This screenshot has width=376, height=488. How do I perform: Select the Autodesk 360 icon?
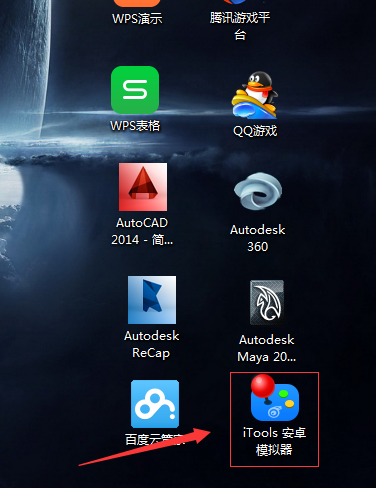click(x=258, y=192)
